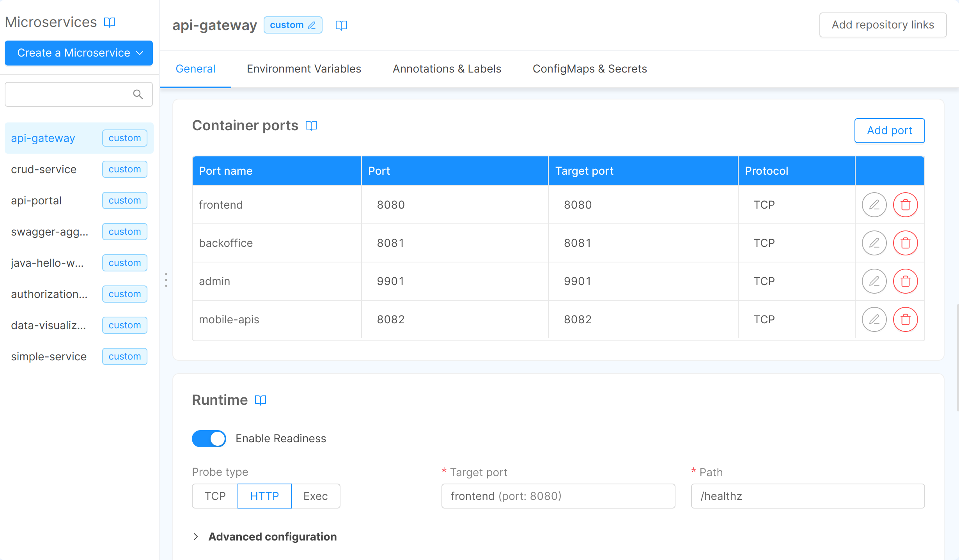Open documentation for Container ports
The height and width of the screenshot is (560, 959).
click(x=311, y=126)
